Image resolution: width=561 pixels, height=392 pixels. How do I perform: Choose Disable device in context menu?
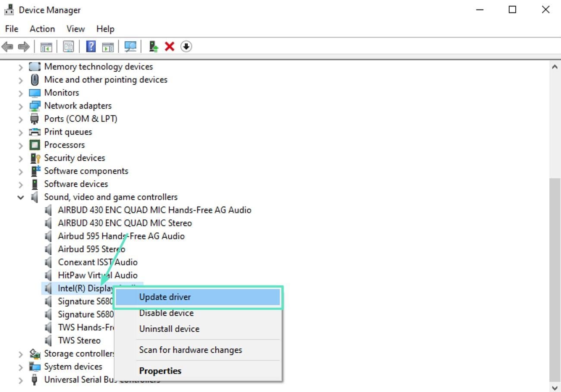click(198, 313)
